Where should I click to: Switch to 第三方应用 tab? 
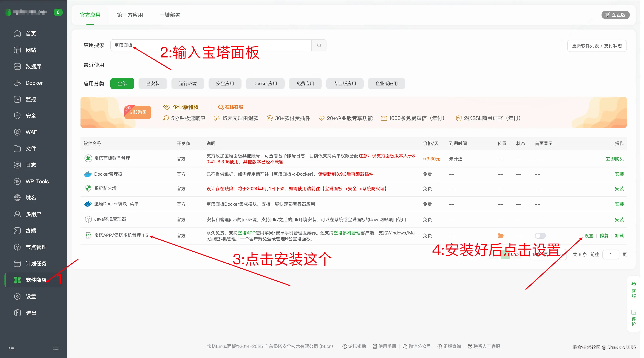130,15
